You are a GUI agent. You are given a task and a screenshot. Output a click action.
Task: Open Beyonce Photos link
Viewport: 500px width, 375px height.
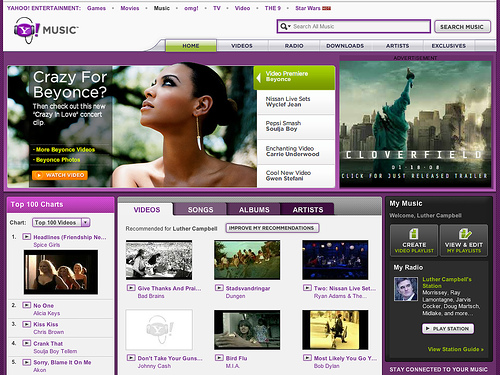58,160
